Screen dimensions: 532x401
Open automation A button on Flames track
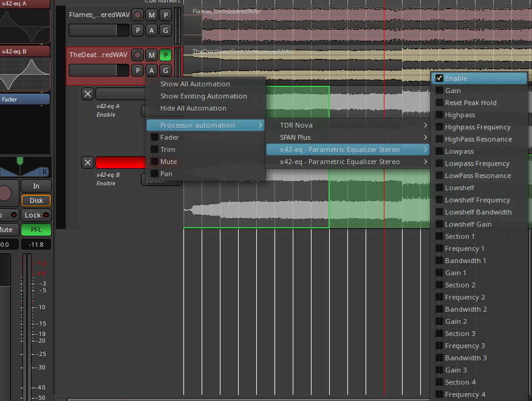(x=152, y=30)
